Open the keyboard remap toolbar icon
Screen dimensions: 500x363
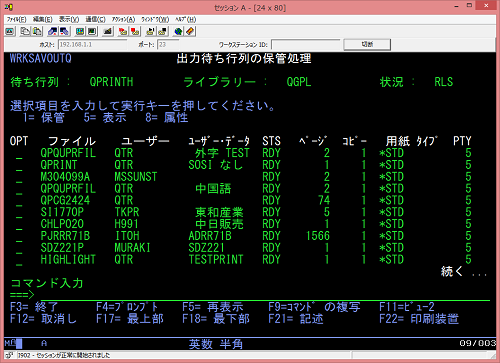coord(107,31)
